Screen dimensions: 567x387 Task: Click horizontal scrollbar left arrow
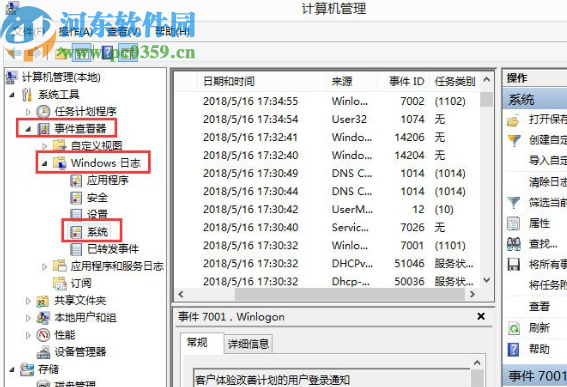(181, 294)
